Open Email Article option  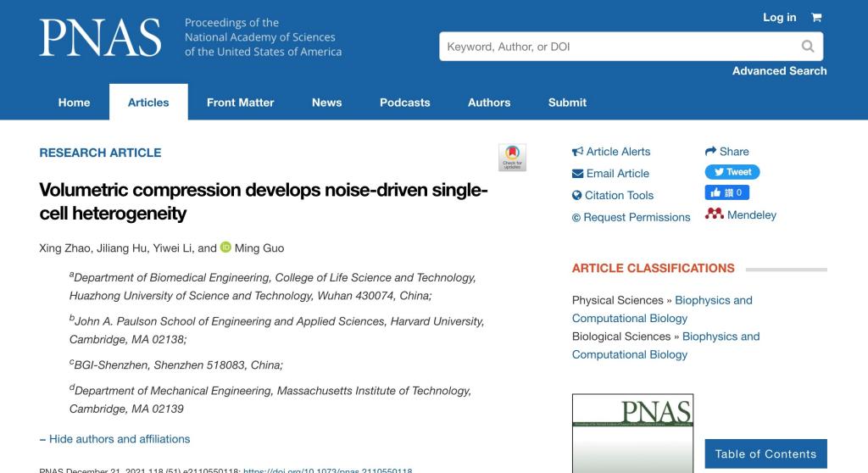[x=610, y=174]
